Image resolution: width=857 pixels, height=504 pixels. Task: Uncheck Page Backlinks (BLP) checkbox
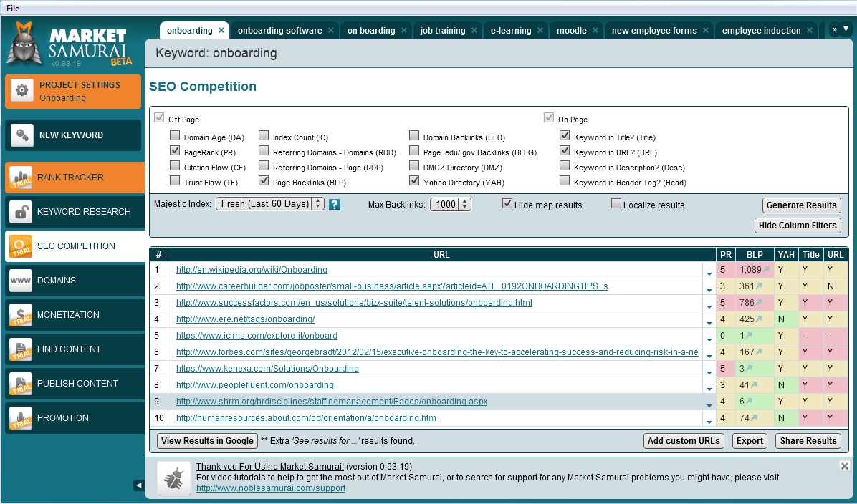(264, 180)
